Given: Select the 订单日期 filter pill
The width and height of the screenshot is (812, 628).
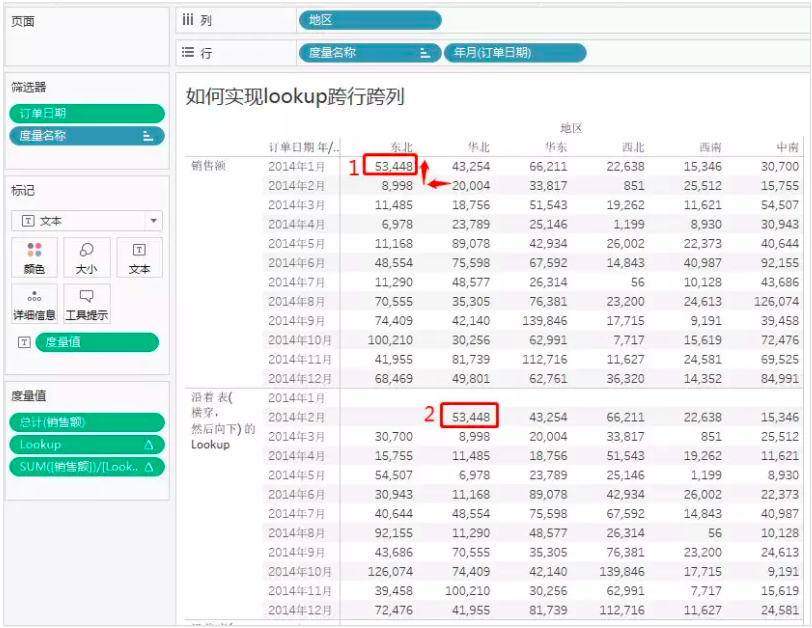Looking at the screenshot, I should 87,113.
